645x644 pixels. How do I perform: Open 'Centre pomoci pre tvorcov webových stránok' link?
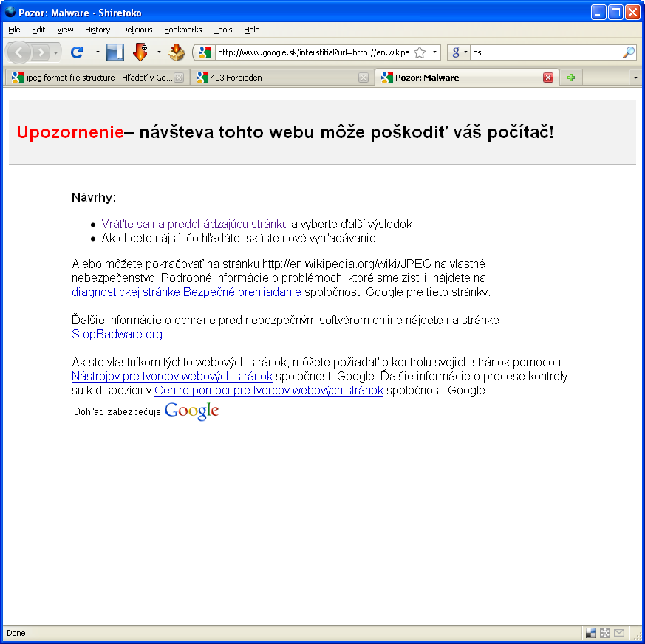(x=269, y=390)
